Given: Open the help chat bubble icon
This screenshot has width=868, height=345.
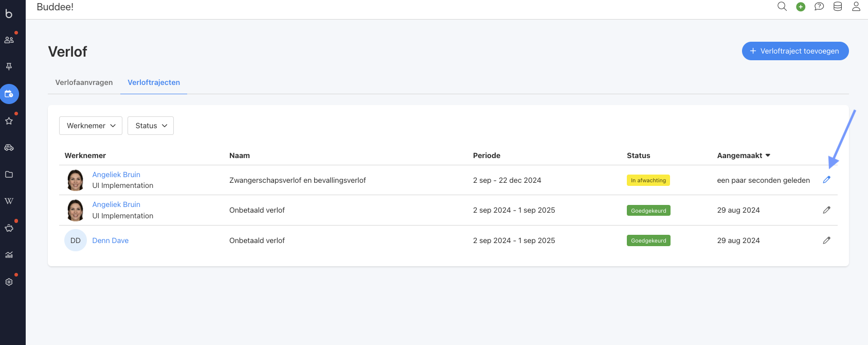Looking at the screenshot, I should pyautogui.click(x=819, y=7).
